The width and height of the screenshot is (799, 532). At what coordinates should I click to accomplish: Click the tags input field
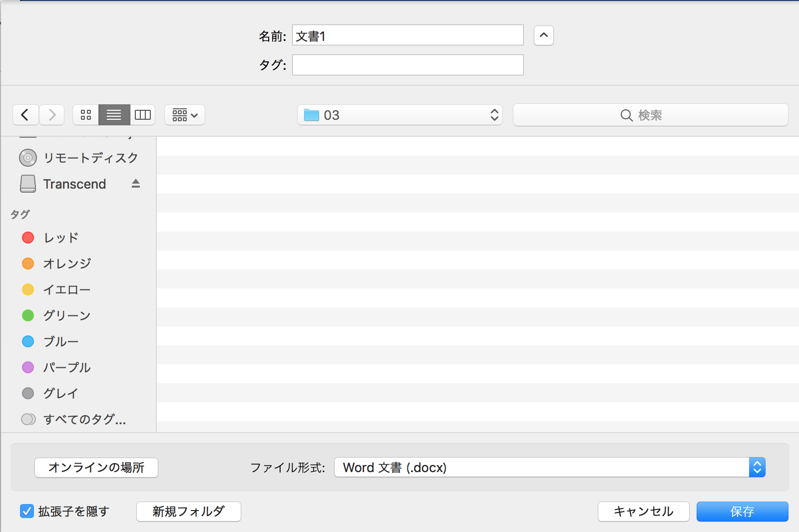coord(407,65)
